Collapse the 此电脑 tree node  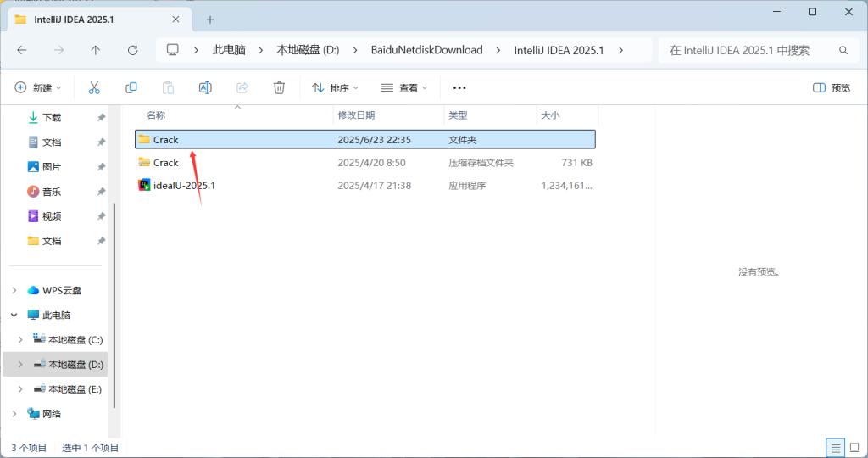(14, 316)
